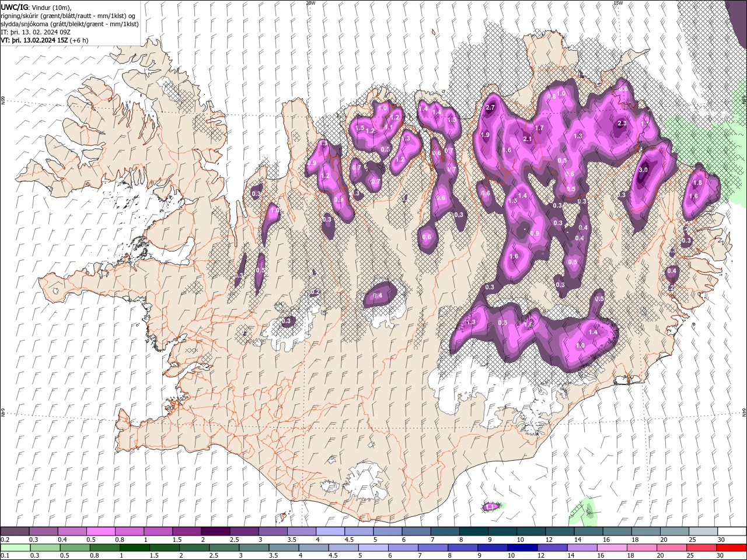The width and height of the screenshot is (747, 560).
Task: Click the '64N' latitude label on the left edge
Action: [x=3, y=412]
